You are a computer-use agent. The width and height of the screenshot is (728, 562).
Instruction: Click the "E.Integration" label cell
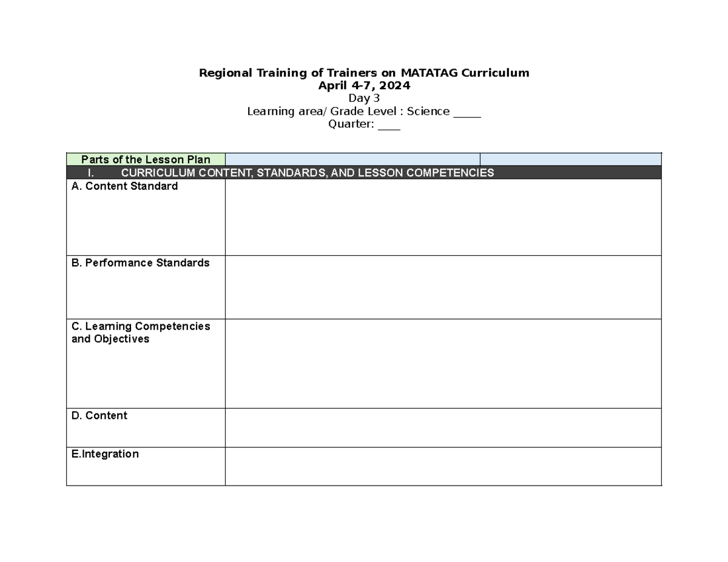[105, 453]
